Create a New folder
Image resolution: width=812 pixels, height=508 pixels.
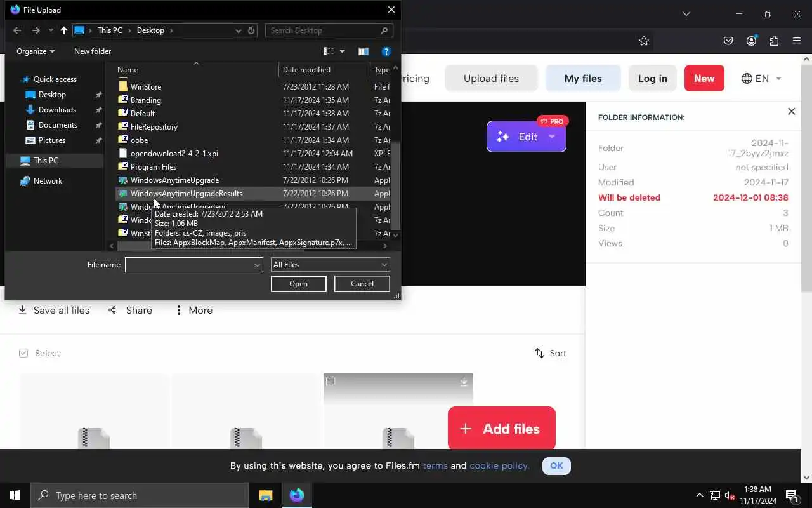[x=93, y=51]
